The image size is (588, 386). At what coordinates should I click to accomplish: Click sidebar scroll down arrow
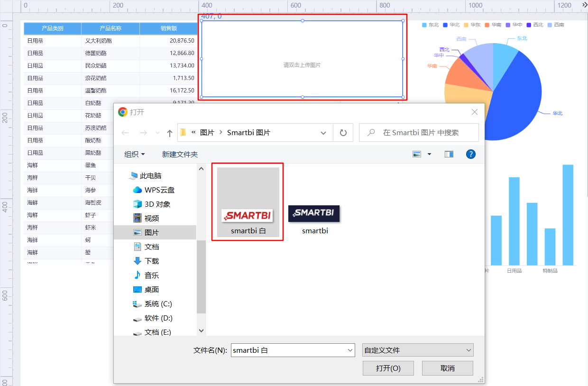tap(201, 331)
